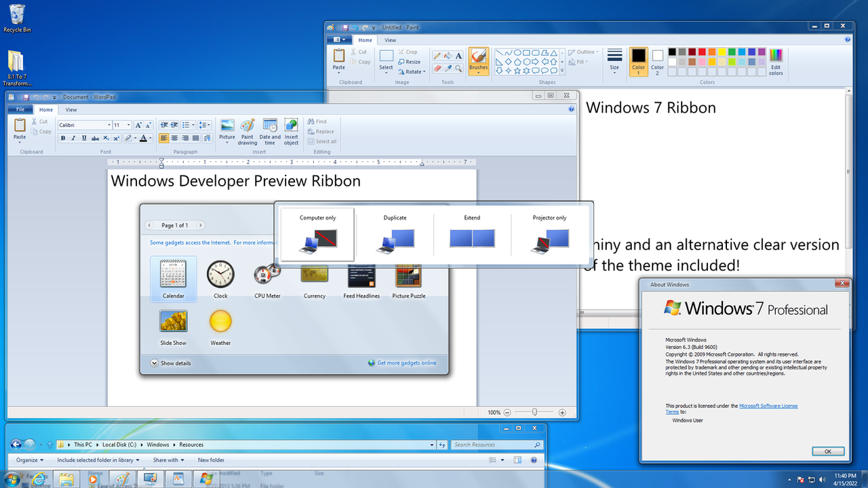Open the Organize menu in Explorer
Image resolution: width=868 pixels, height=488 pixels.
click(x=30, y=460)
